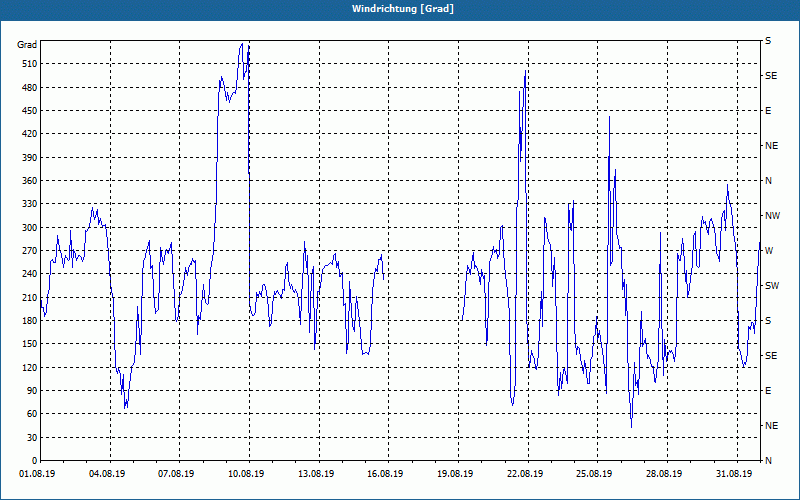Click the 'Grad' y-axis unit label
800x500 pixels.
(27, 45)
